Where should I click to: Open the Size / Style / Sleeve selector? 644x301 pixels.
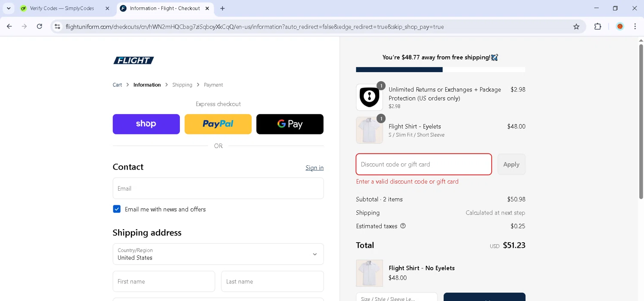[397, 297]
